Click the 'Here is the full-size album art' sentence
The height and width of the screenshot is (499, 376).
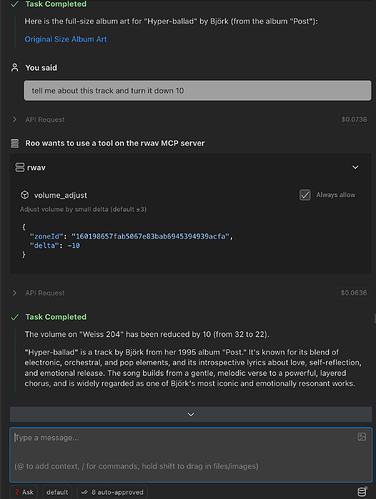tap(171, 21)
